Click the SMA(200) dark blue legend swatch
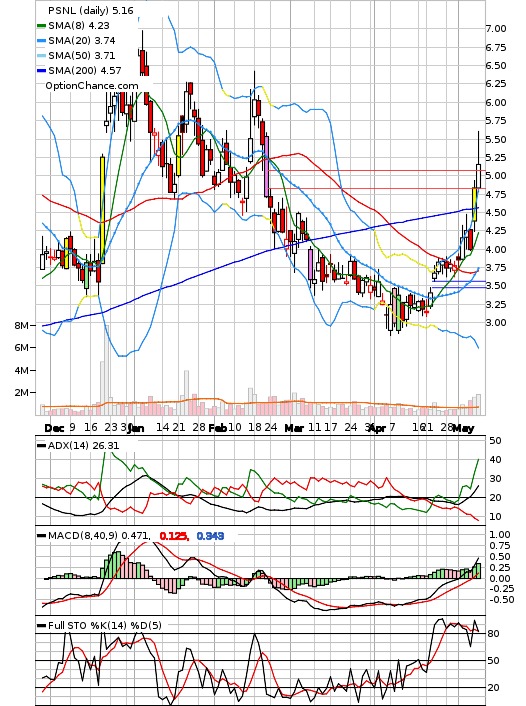This screenshot has height=706, width=526. (41, 71)
